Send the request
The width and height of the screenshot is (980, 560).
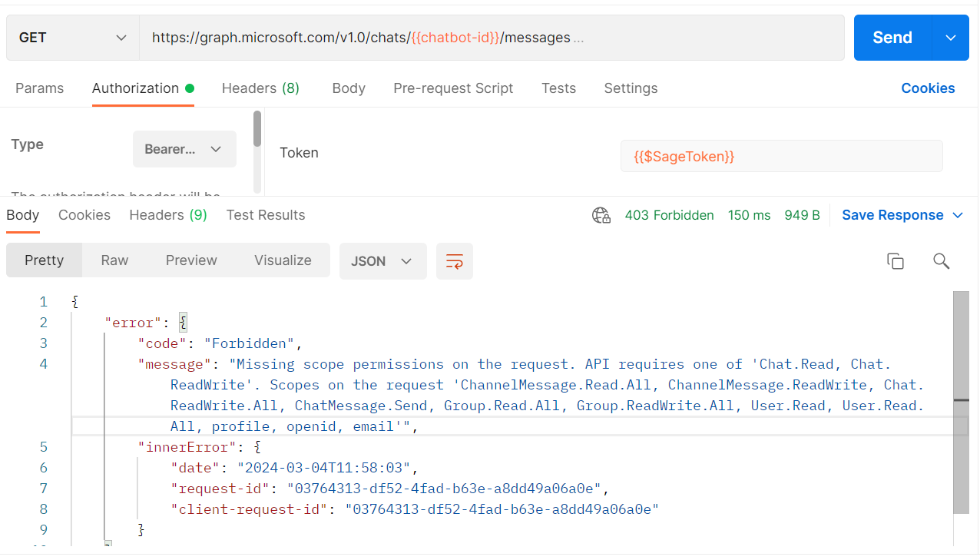pyautogui.click(x=892, y=38)
